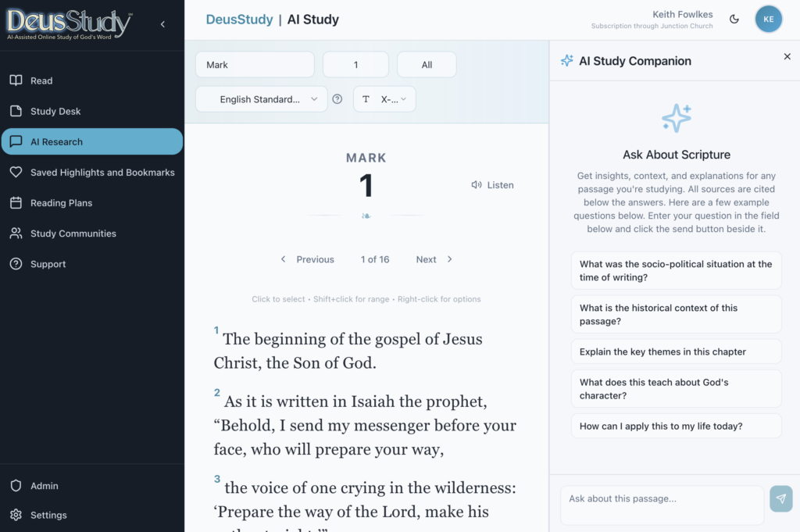Open Settings from the sidebar

[x=48, y=515]
